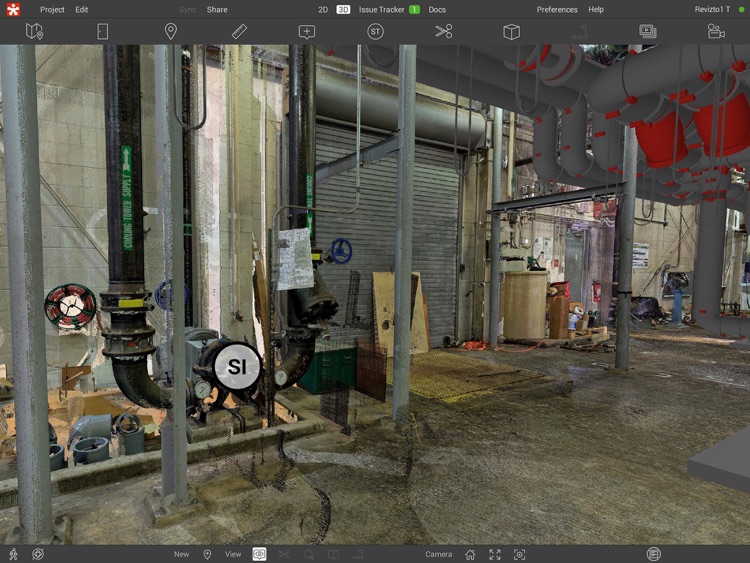Screen dimensions: 750x563
Task: Open the video slideshow tool
Action: (648, 32)
